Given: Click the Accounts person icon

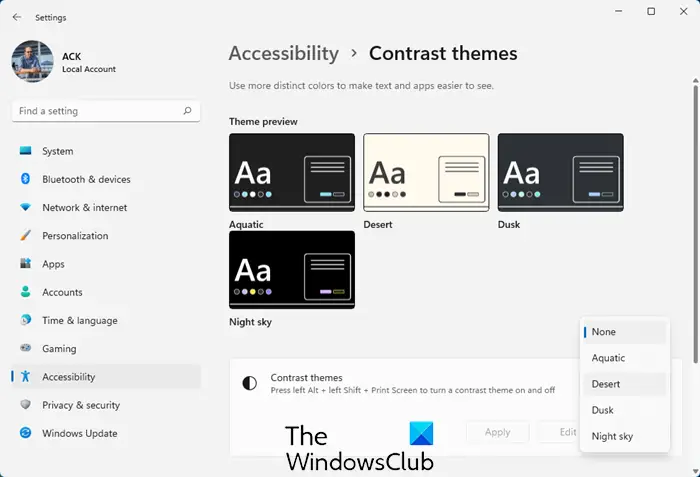Looking at the screenshot, I should pyautogui.click(x=25, y=292).
